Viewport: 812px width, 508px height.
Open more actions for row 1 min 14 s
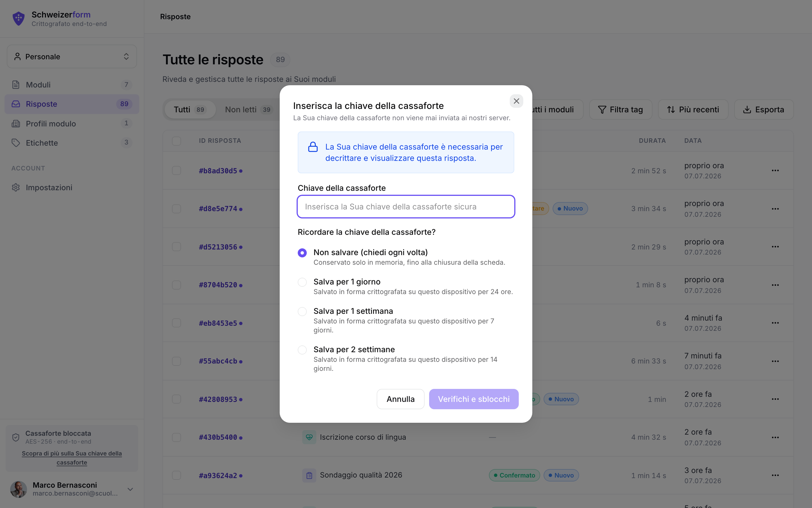pos(775,476)
